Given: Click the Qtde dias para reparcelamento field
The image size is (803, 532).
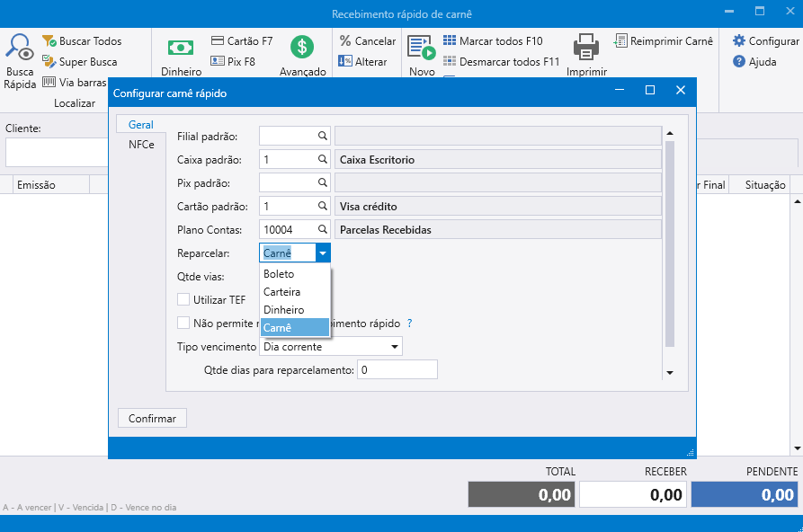Looking at the screenshot, I should [x=397, y=370].
